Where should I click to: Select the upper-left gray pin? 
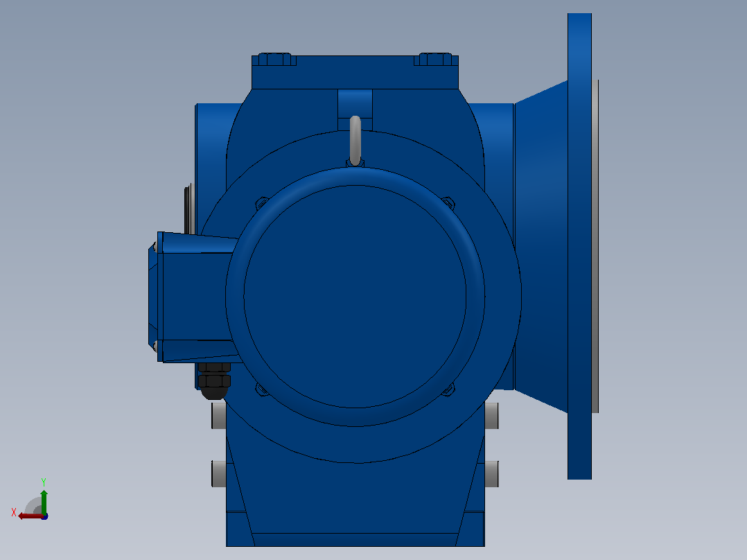(219, 416)
